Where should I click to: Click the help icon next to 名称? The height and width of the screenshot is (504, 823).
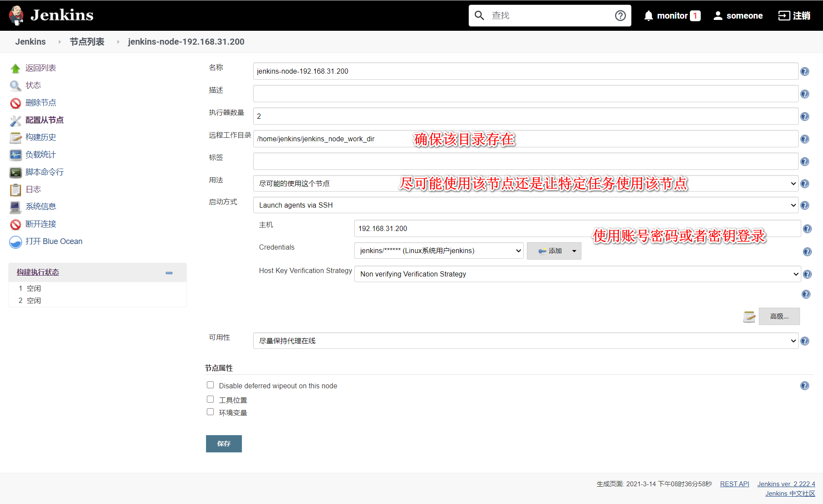point(805,71)
